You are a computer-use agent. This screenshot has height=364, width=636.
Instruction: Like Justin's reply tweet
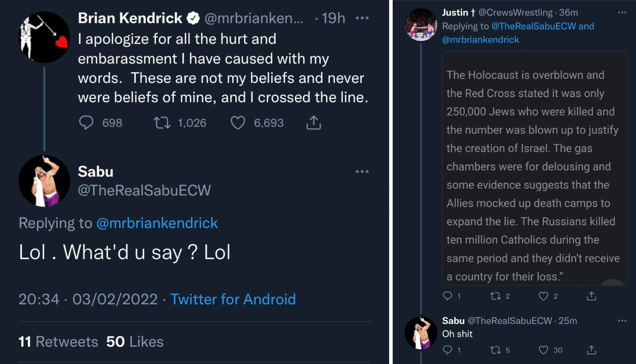(x=543, y=296)
